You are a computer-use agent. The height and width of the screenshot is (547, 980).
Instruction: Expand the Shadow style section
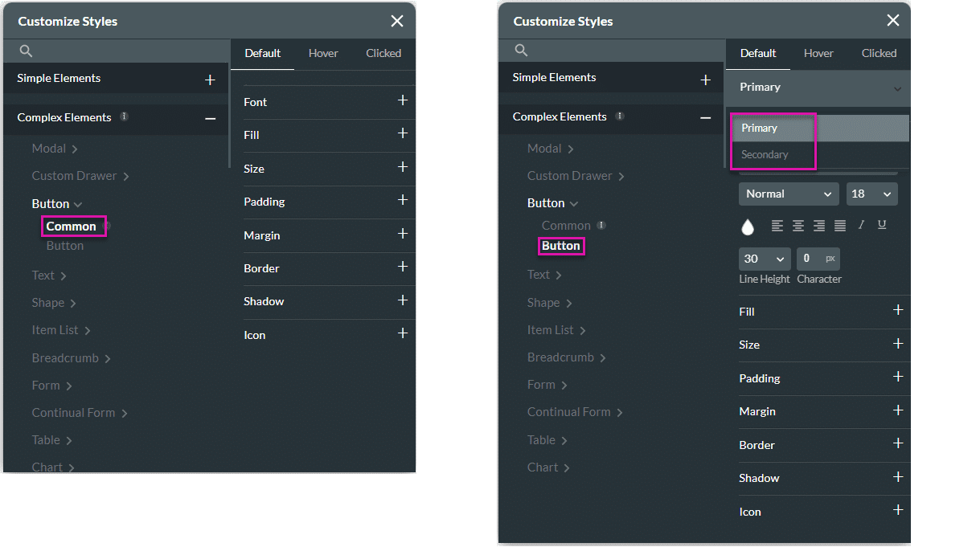[898, 478]
